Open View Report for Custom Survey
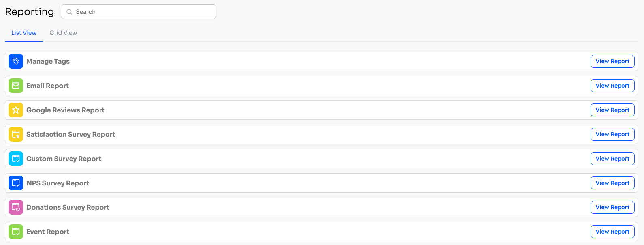The width and height of the screenshot is (644, 245). 612,159
